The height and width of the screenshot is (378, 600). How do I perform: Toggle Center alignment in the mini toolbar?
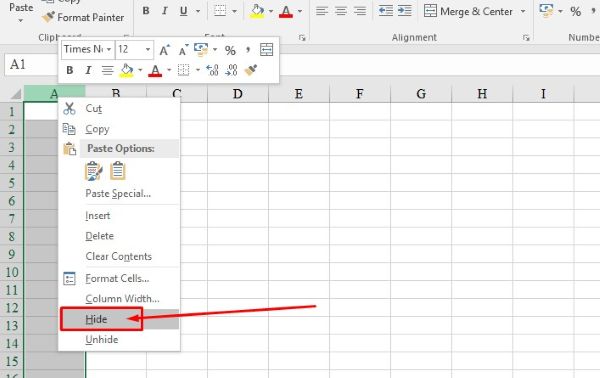point(108,70)
